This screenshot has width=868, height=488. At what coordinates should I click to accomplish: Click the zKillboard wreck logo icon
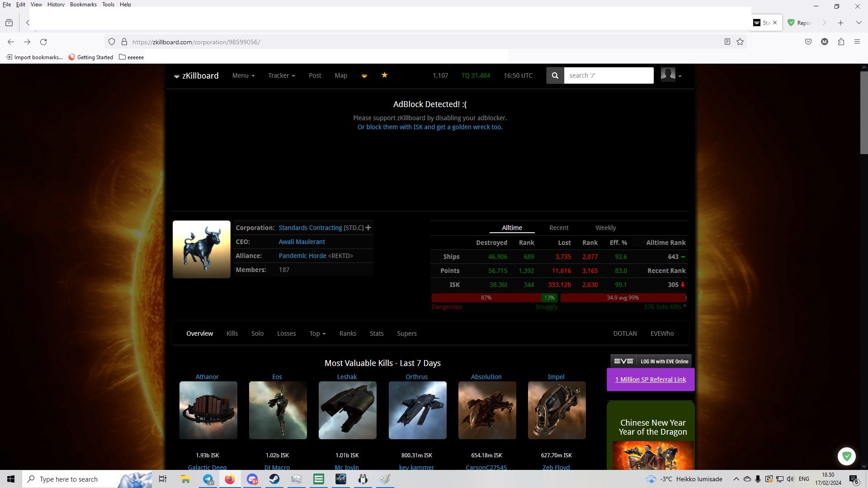(x=177, y=76)
